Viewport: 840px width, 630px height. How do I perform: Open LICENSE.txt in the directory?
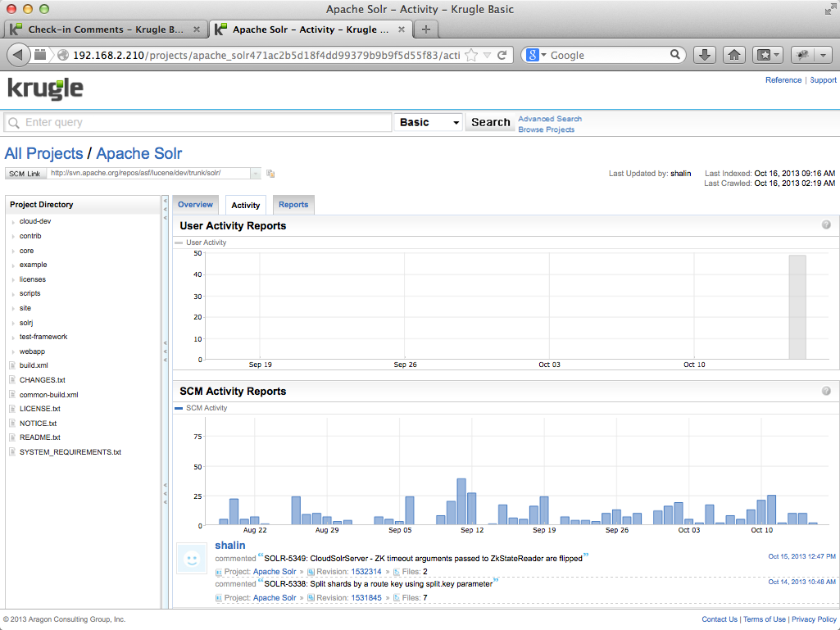(39, 409)
